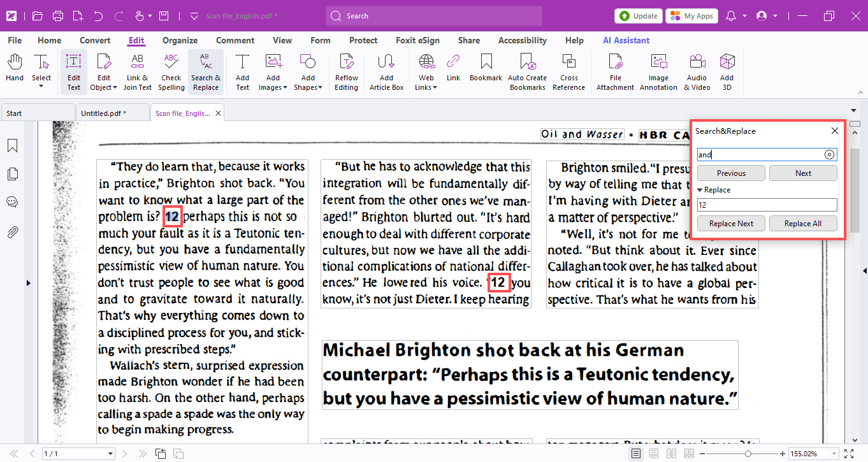Click Auto Create Bookmarks
This screenshot has height=462, width=868.
coord(527,72)
